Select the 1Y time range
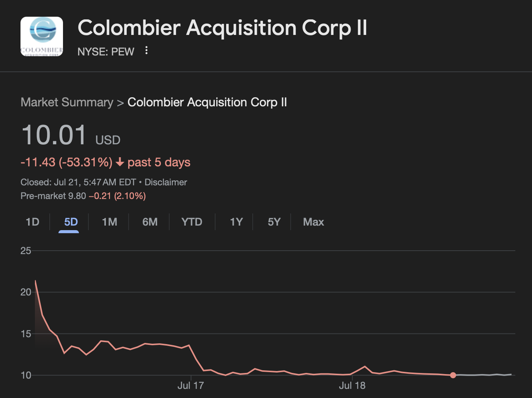 tap(236, 222)
